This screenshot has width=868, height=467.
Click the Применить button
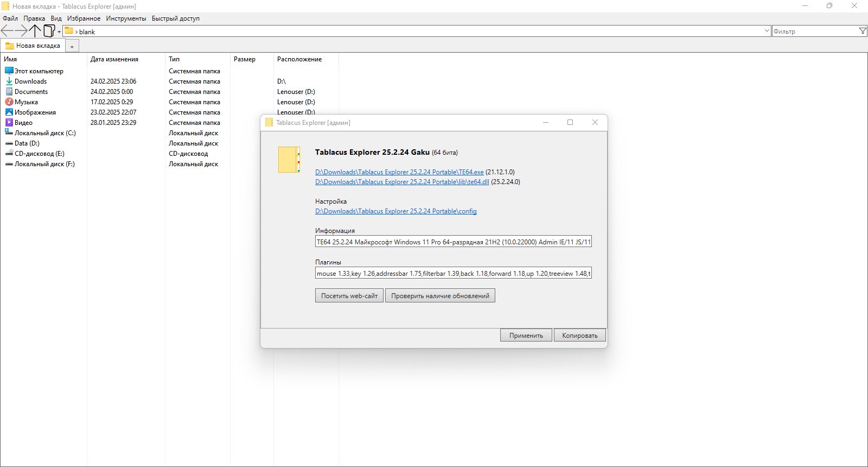pyautogui.click(x=526, y=336)
